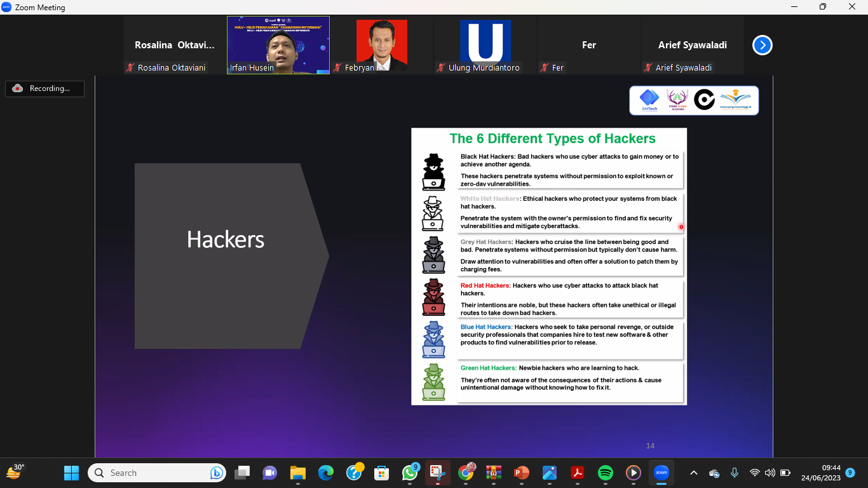Open Wi-Fi settings from the system tray
This screenshot has width=868, height=488.
tap(755, 473)
